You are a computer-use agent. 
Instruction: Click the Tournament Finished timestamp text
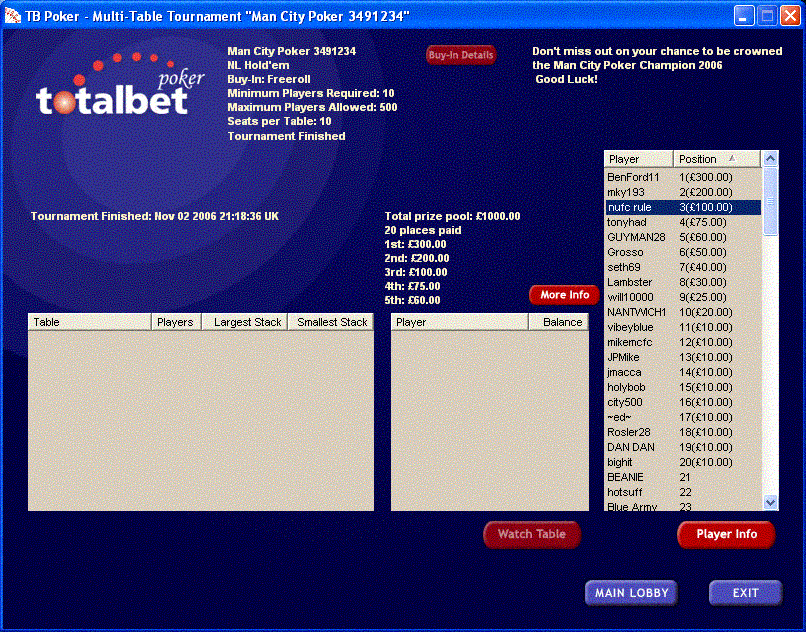coord(155,216)
